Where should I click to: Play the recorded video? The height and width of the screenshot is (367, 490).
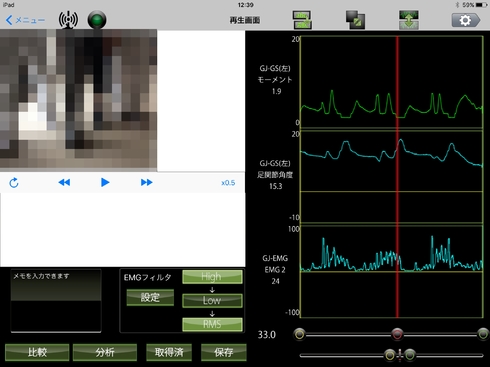(x=105, y=182)
